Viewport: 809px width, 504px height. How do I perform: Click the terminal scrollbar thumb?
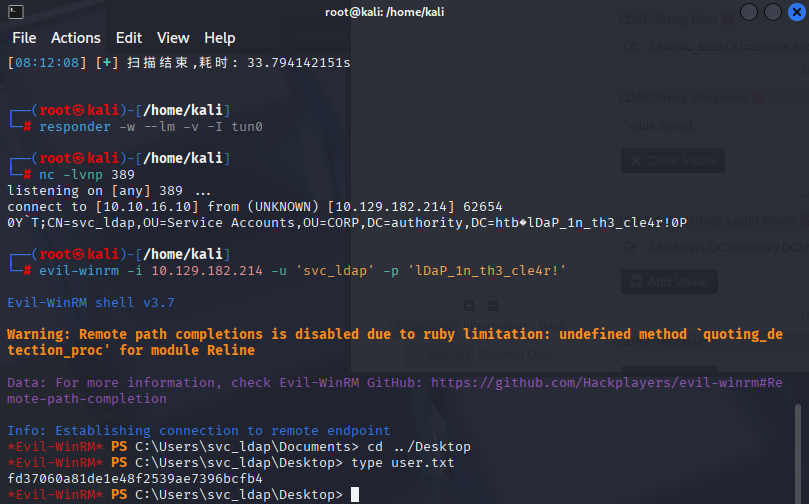[x=798, y=453]
